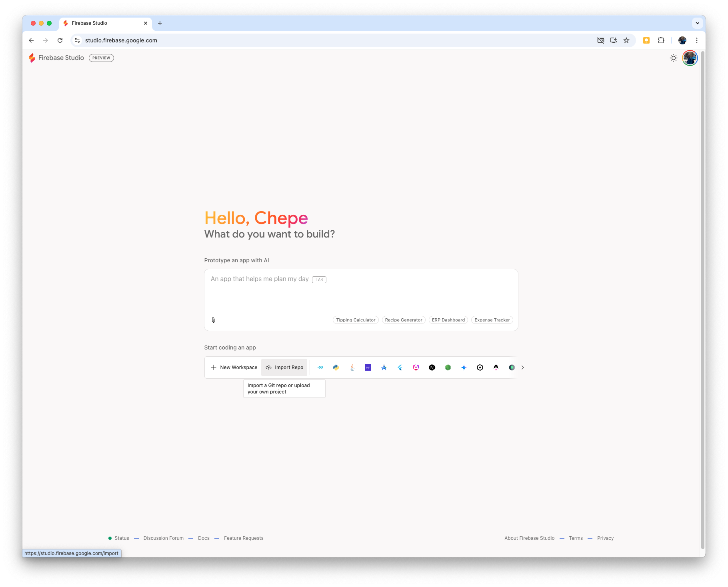Go back in browser history
Screen dimensions: 728x587
31,40
